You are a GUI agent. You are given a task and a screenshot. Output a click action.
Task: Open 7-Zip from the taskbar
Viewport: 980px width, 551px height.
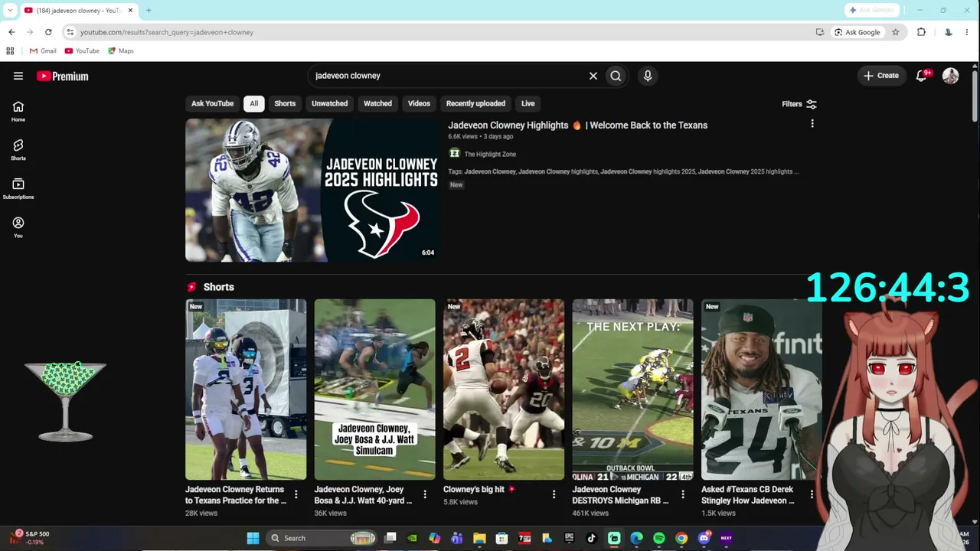click(x=524, y=538)
